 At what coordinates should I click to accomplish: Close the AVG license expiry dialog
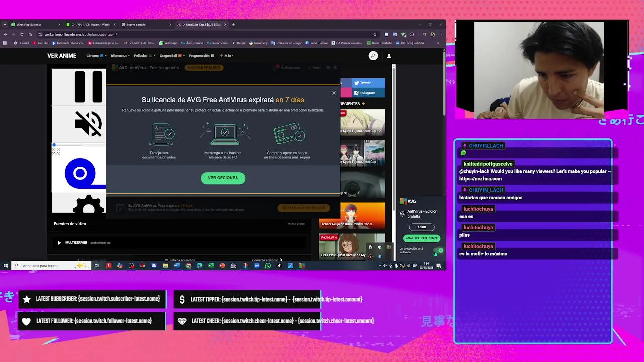[334, 93]
